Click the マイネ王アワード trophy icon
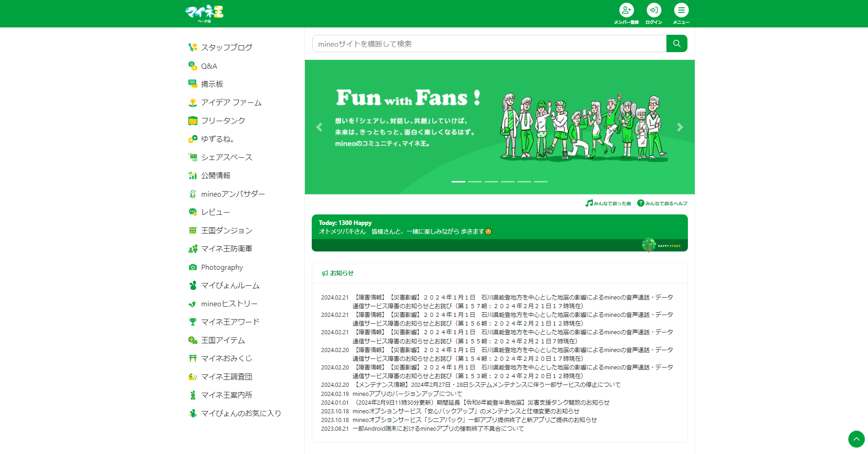Screen dimensions: 868x454 pyautogui.click(x=193, y=322)
